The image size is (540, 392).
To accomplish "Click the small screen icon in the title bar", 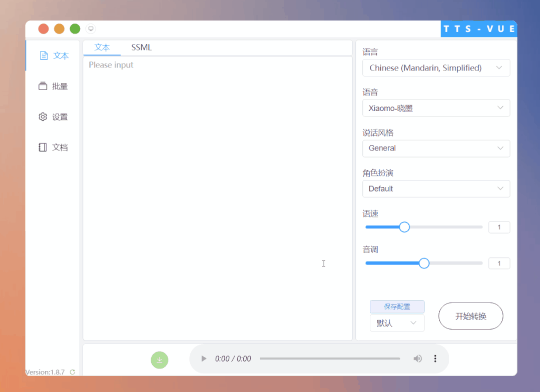I will coord(91,28).
